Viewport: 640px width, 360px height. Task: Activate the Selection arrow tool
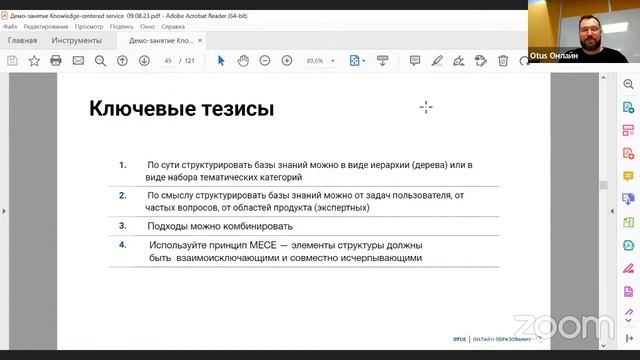click(221, 61)
